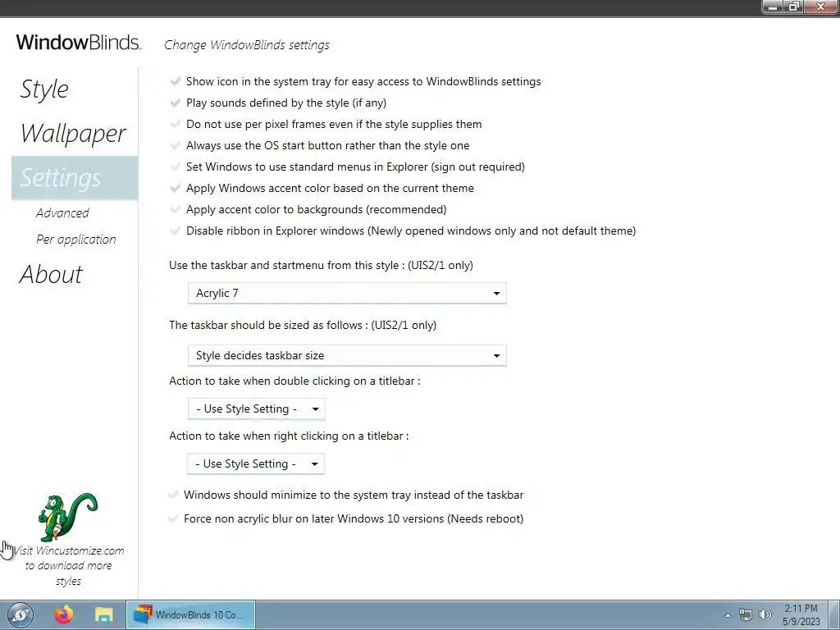840x630 pixels.
Task: Open the network tray icon
Action: [x=745, y=615]
